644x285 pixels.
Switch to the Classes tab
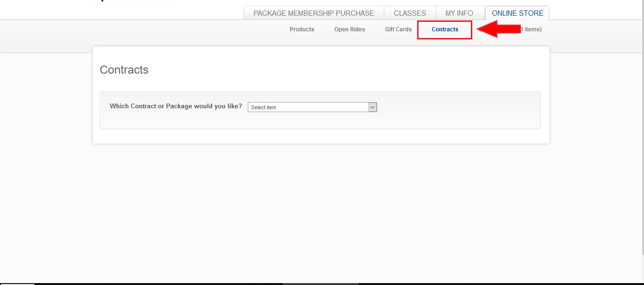point(410,13)
